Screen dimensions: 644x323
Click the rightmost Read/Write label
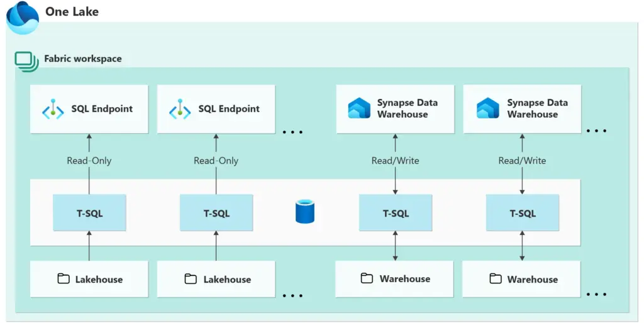pyautogui.click(x=522, y=161)
